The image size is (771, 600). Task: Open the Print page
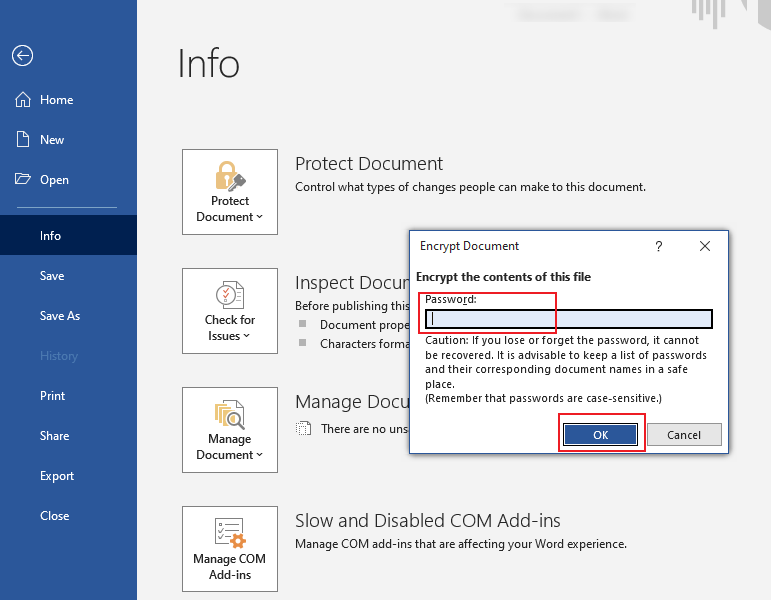coord(68,396)
